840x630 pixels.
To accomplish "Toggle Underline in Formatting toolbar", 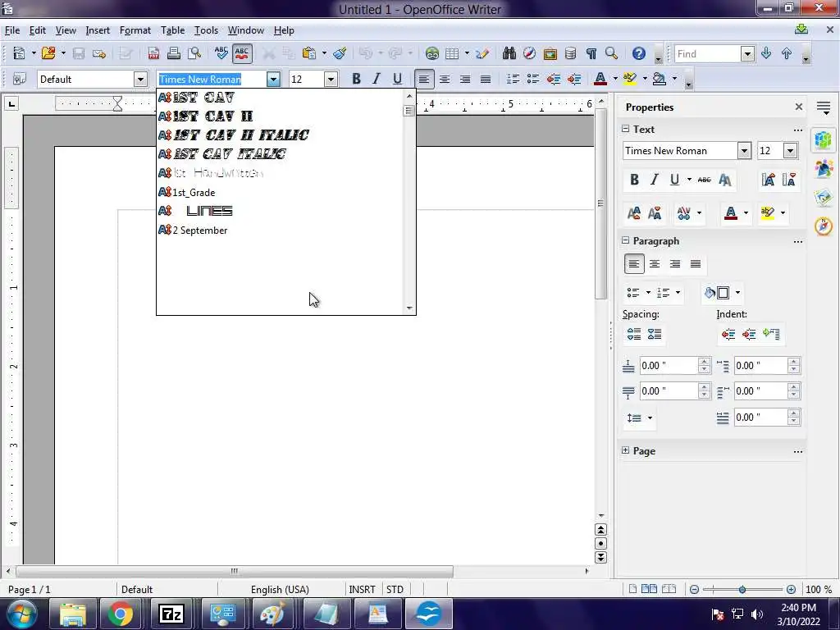I will point(397,80).
